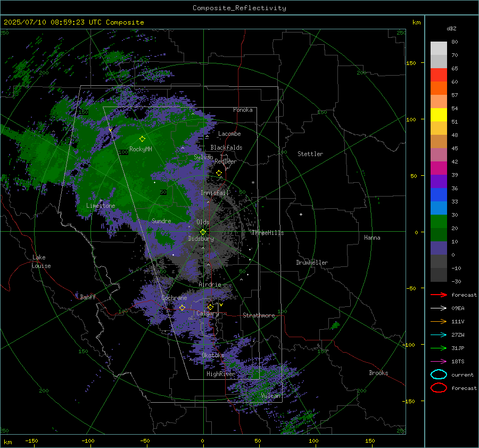The width and height of the screenshot is (479, 448).
Task: Click the RockyMH label
Action: pyautogui.click(x=141, y=149)
